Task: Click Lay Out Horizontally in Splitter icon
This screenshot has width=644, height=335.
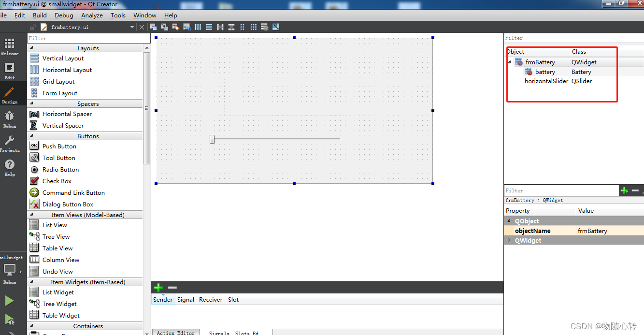Action: [x=220, y=27]
